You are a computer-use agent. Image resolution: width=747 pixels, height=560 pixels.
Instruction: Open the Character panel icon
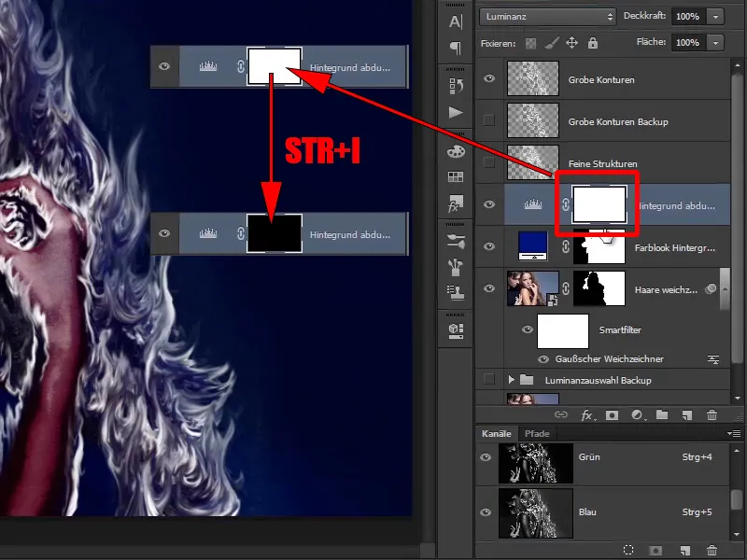(456, 21)
